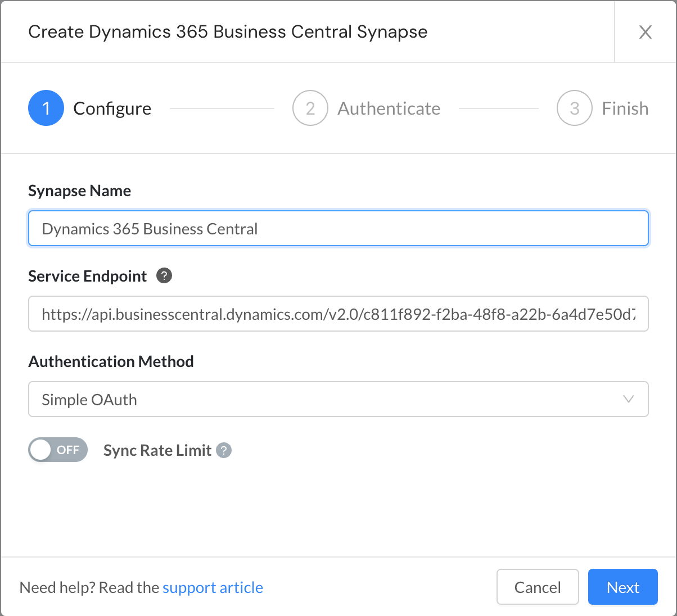Click inside the Service Endpoint URL field
The height and width of the screenshot is (616, 677).
[x=338, y=314]
